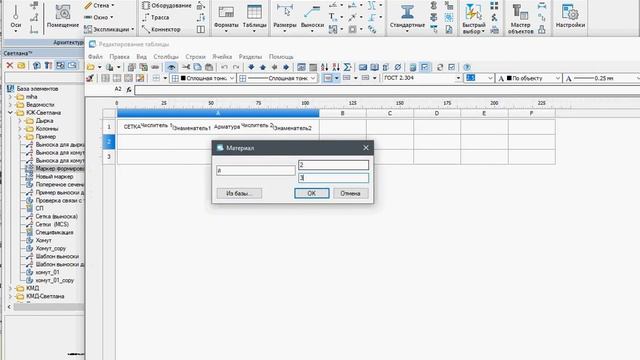Open the Помощь menu

281,57
